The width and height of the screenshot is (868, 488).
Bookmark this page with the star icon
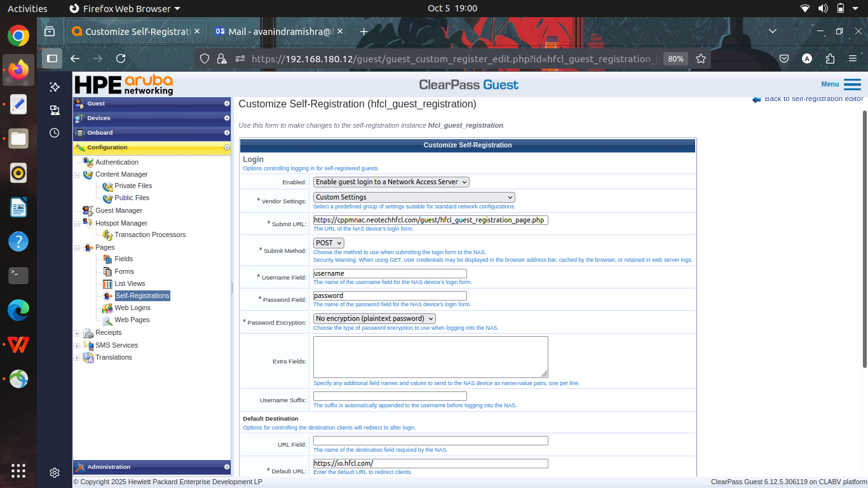701,58
